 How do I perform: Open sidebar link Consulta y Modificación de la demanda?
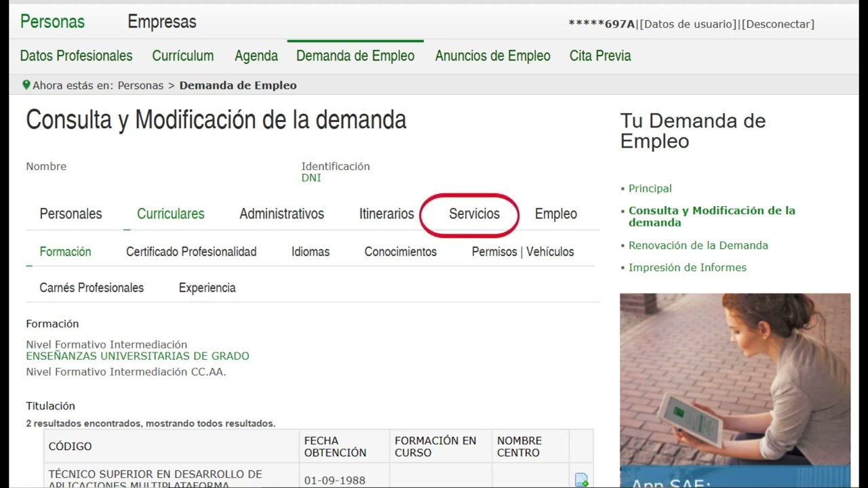712,217
